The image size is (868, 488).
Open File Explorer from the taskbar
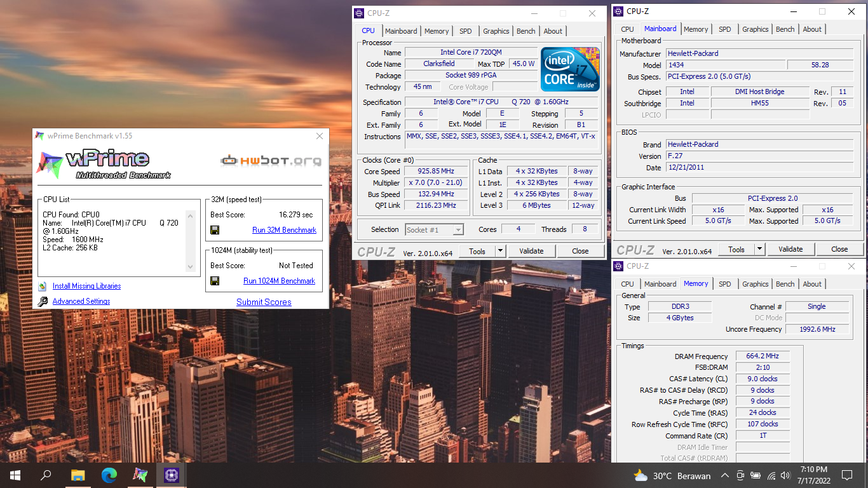tap(78, 475)
